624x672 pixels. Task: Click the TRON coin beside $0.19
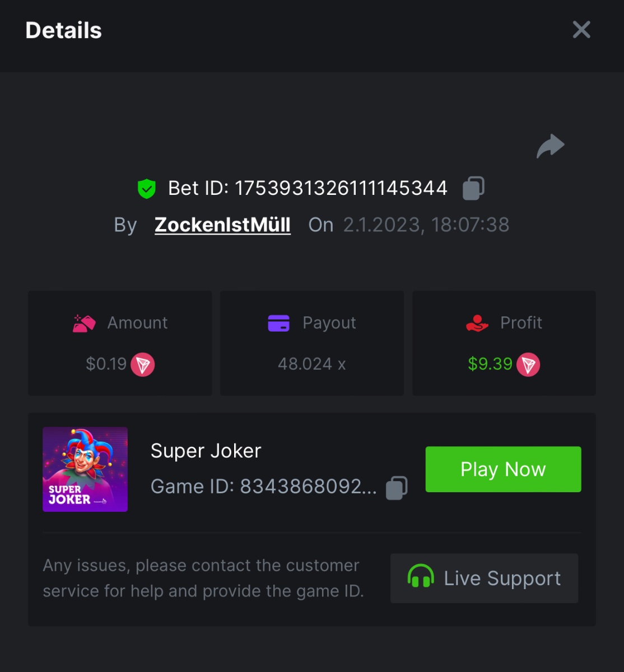coord(143,365)
